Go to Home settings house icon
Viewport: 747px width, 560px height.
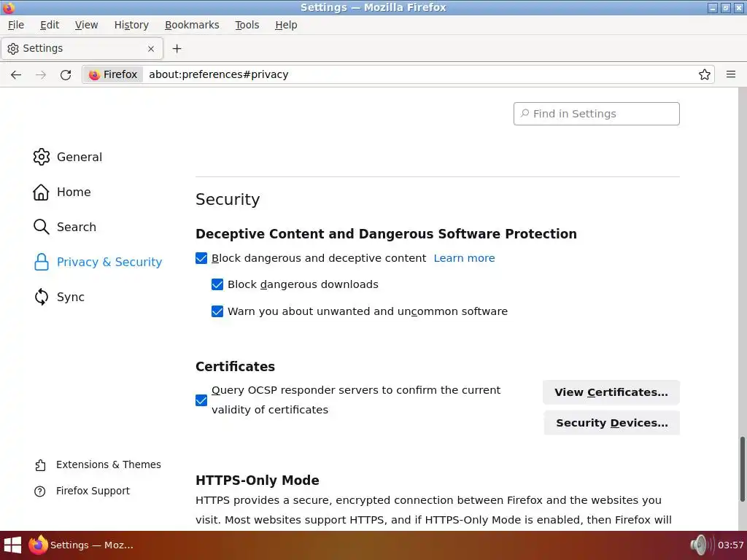[42, 192]
